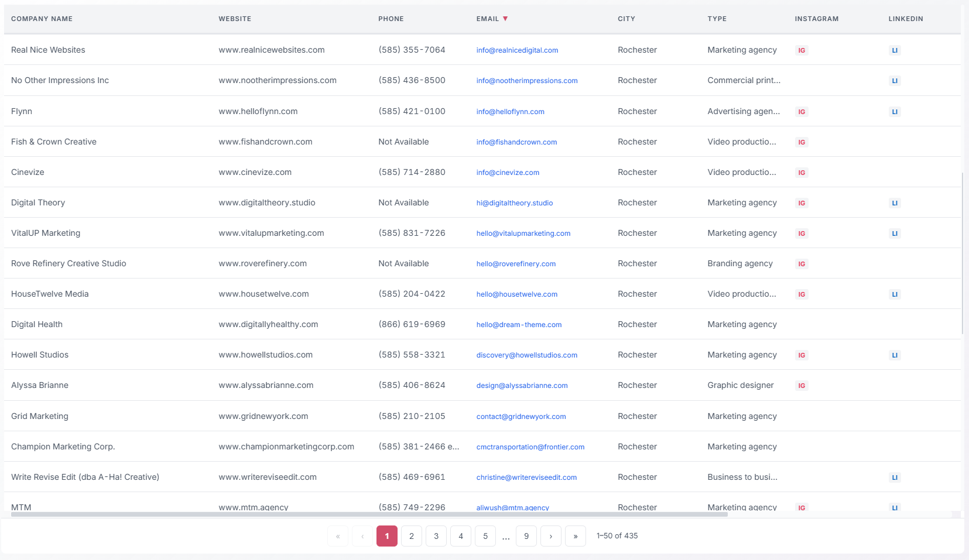
Task: Email christine@writereviseedit.com
Action: (526, 477)
